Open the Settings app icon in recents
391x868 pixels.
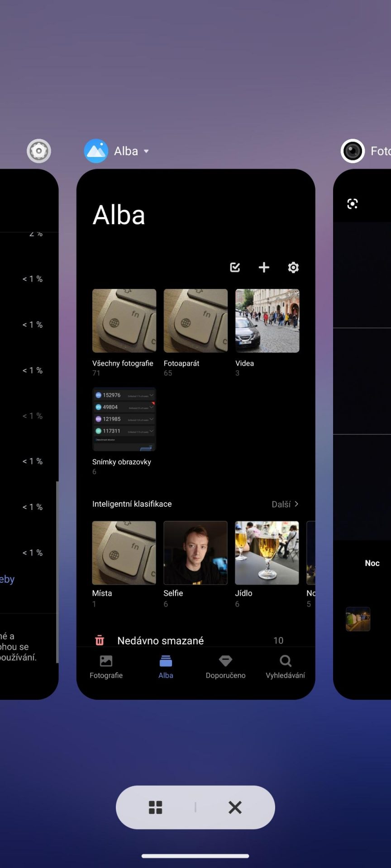coord(39,151)
